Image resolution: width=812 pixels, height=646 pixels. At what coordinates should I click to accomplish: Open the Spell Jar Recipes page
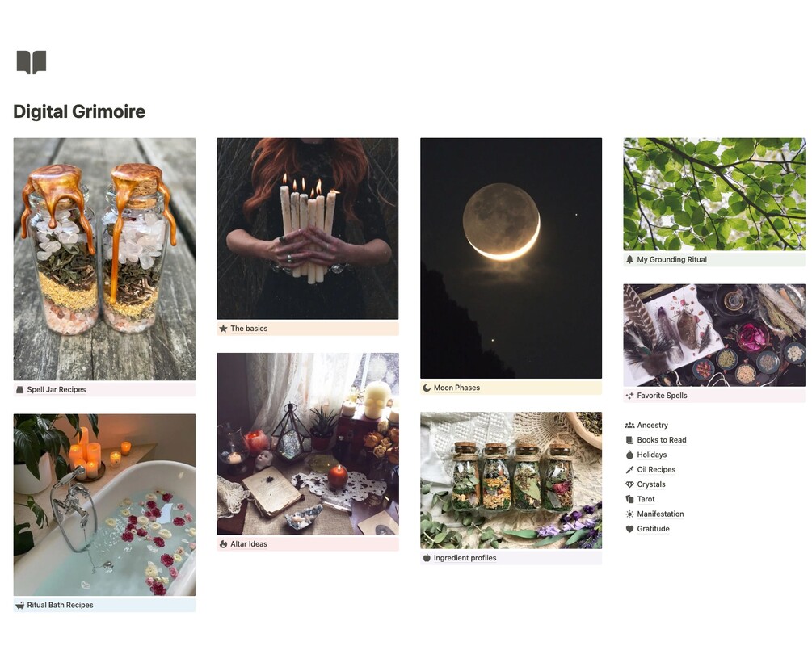(57, 389)
